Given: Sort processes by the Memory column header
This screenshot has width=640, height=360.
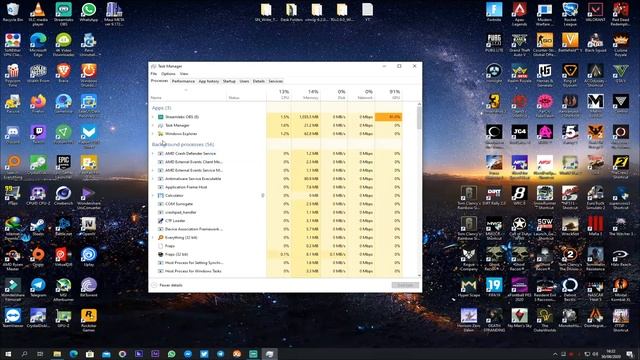Looking at the screenshot, I should click(306, 94).
